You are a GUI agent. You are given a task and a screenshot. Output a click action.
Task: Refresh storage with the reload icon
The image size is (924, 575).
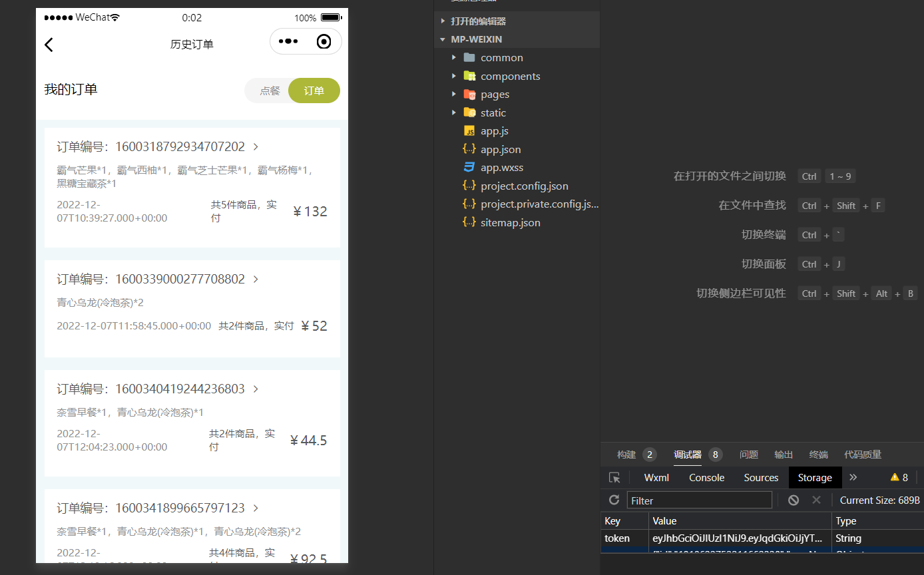coord(614,500)
